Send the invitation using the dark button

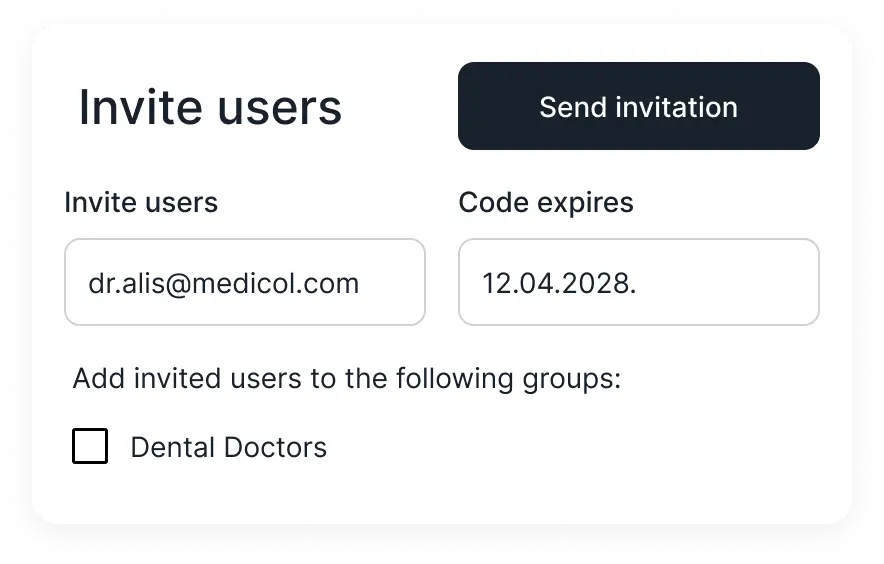pyautogui.click(x=638, y=107)
